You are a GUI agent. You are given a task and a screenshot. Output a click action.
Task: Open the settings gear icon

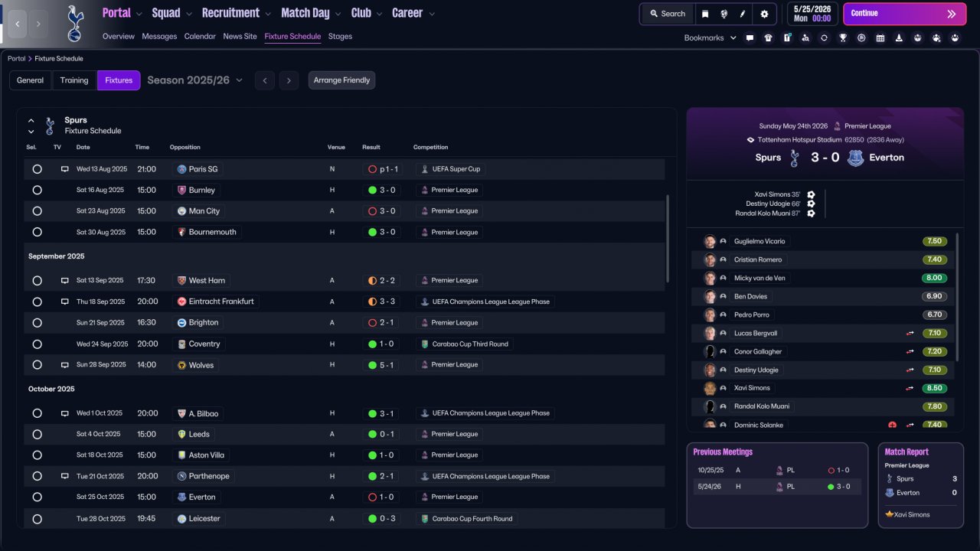[764, 14]
